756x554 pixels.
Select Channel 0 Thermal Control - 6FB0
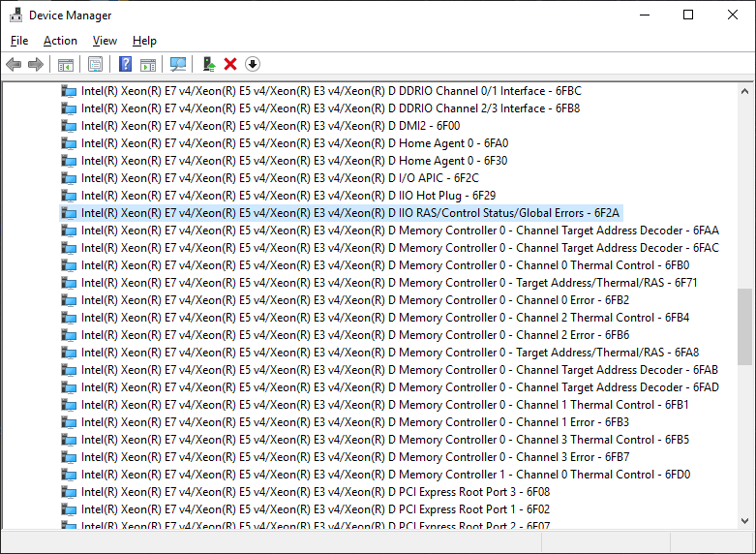coord(385,265)
